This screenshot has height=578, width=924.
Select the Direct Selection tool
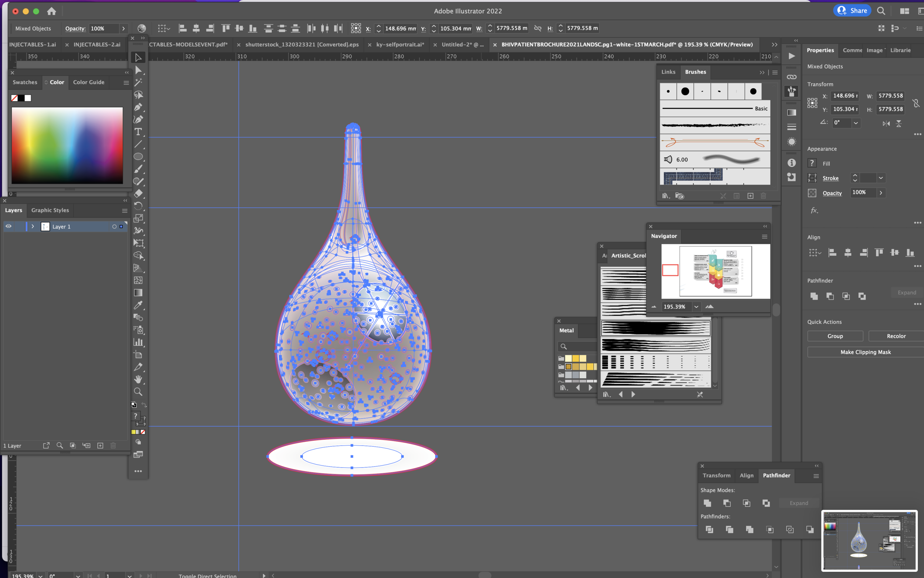pyautogui.click(x=138, y=70)
